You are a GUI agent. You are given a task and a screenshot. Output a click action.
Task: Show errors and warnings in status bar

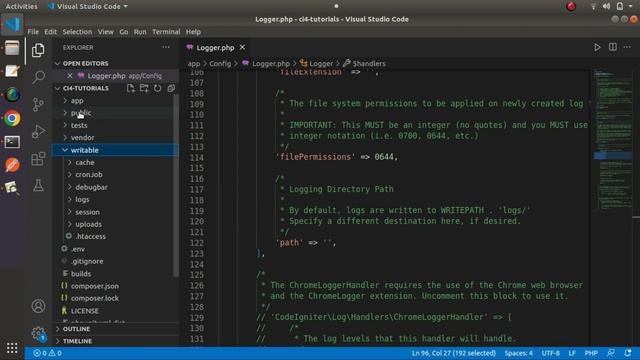pyautogui.click(x=47, y=353)
